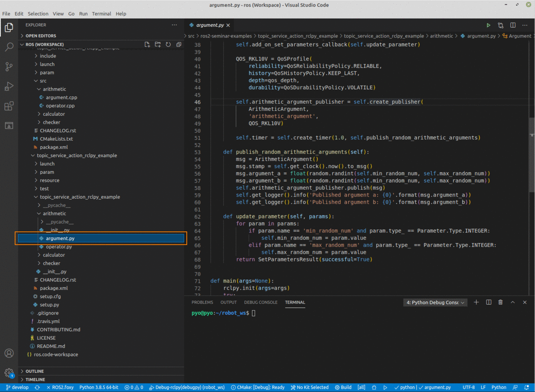Viewport: 535px width, 392px height.
Task: Click the Build icon in status bar
Action: click(x=343, y=387)
